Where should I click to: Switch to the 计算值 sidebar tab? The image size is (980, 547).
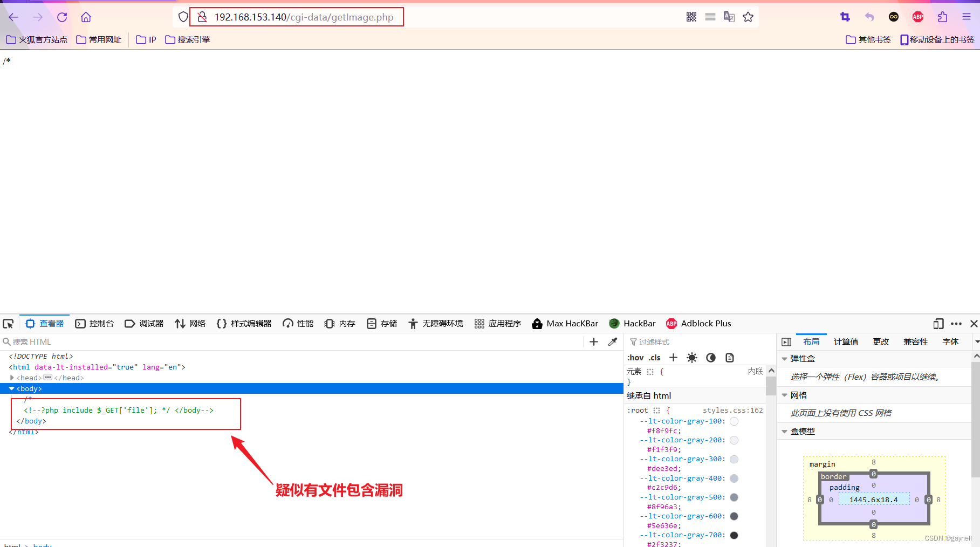click(x=846, y=342)
